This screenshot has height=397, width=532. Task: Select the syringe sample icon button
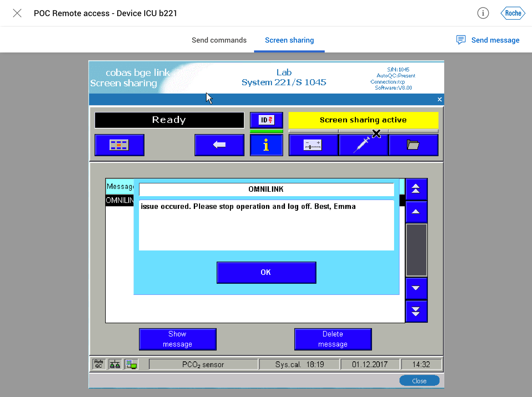pyautogui.click(x=363, y=145)
